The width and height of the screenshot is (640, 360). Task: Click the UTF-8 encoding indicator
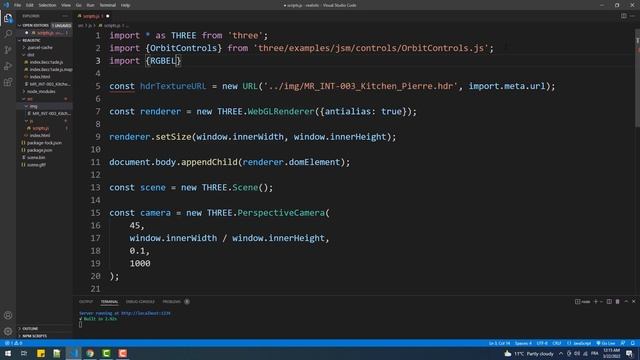(542, 343)
